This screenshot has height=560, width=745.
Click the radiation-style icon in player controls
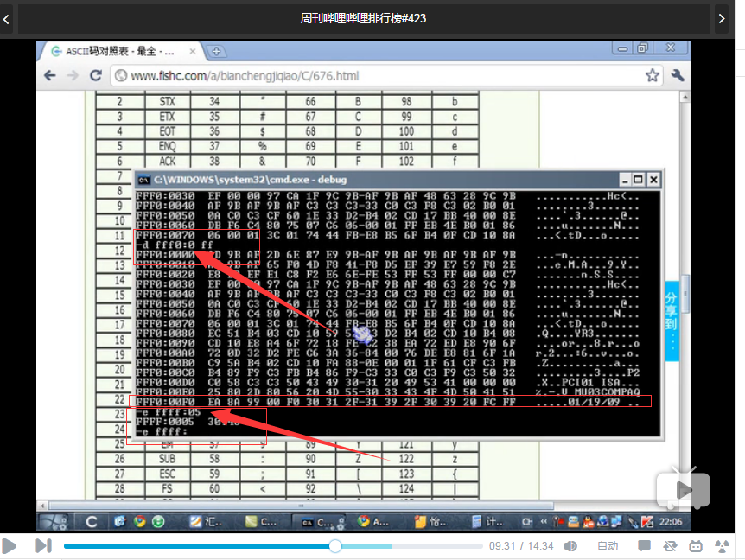pos(723,546)
